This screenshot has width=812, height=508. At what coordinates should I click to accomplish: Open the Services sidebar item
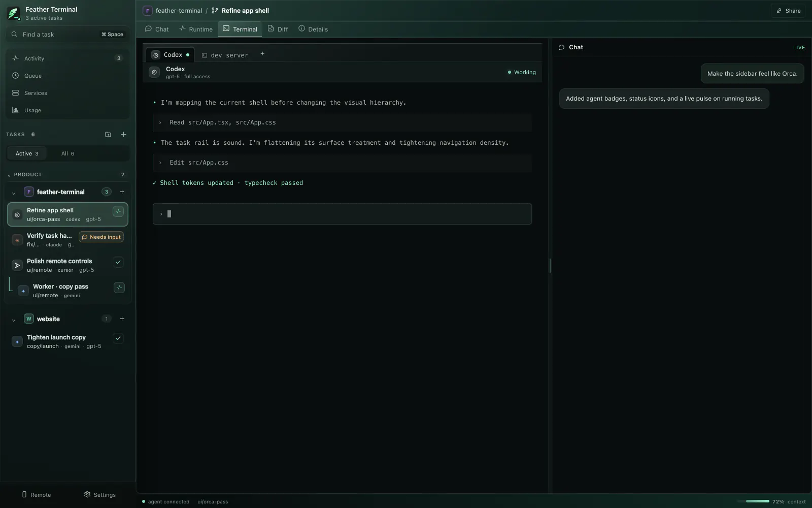click(67, 93)
